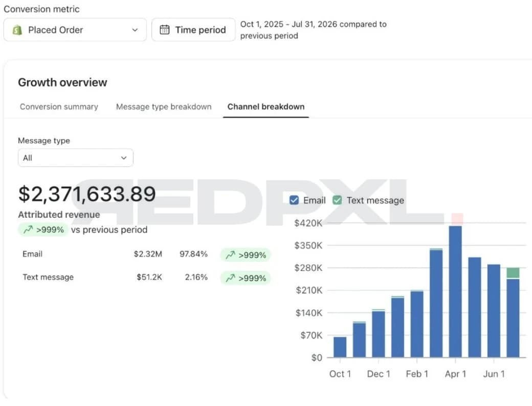The width and height of the screenshot is (532, 406).
Task: Click the date range comparison text
Action: (x=313, y=30)
